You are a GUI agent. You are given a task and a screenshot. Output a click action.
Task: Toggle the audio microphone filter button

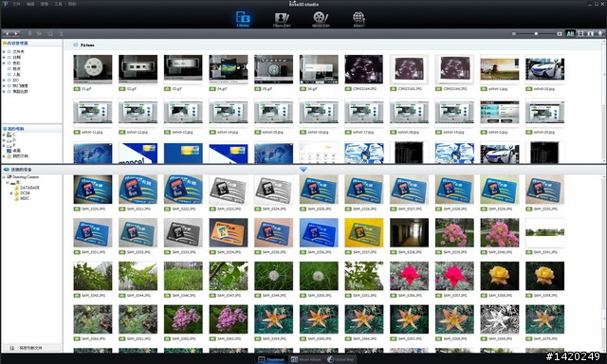[x=600, y=34]
